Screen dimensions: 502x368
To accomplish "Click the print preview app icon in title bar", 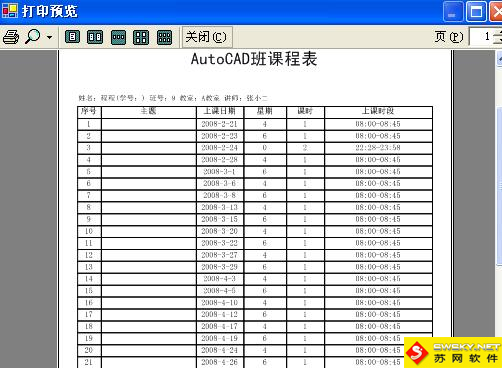I will tap(10, 11).
